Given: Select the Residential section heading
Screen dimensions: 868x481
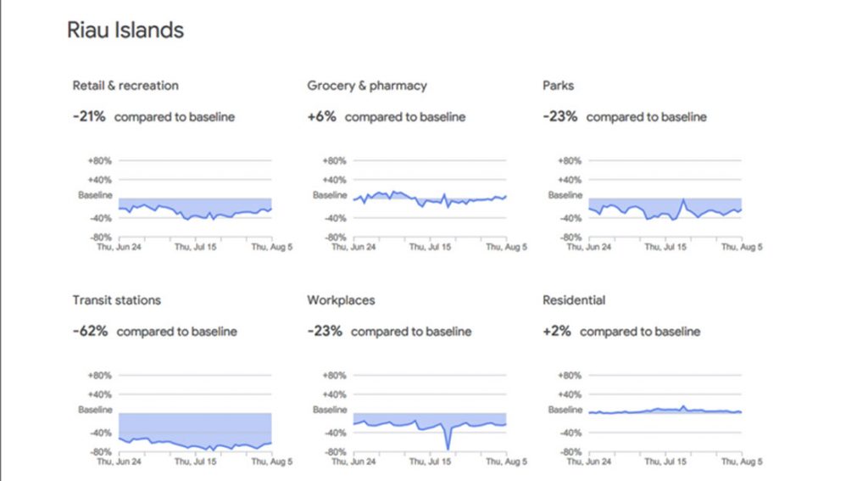Looking at the screenshot, I should click(x=574, y=300).
